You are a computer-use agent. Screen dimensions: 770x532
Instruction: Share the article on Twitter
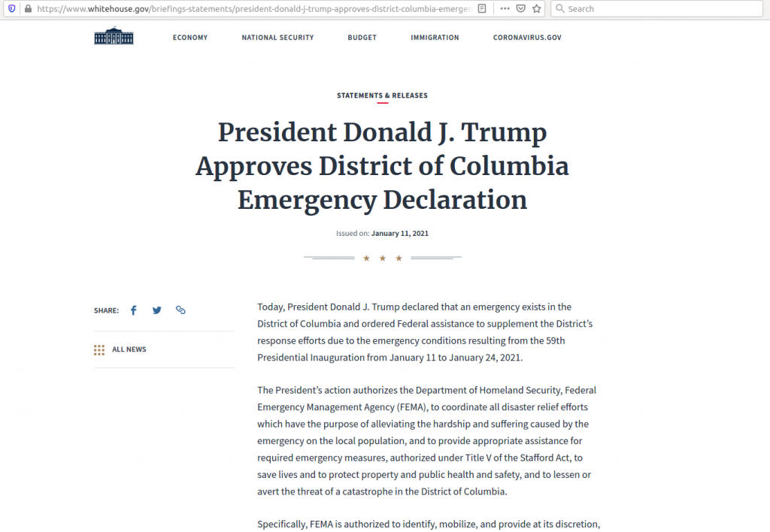point(156,310)
